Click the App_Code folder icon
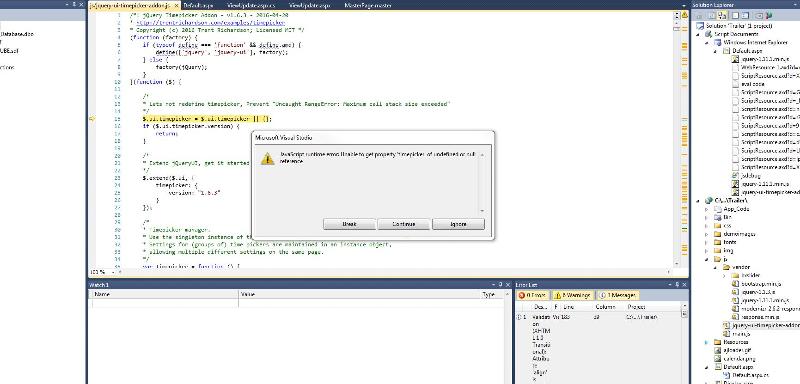This screenshot has height=384, width=800. click(x=717, y=209)
